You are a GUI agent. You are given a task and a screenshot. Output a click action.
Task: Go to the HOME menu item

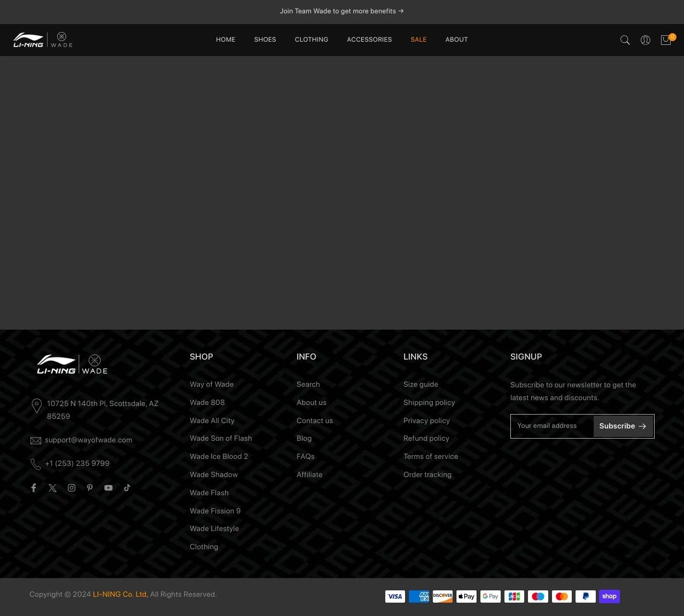pos(226,40)
